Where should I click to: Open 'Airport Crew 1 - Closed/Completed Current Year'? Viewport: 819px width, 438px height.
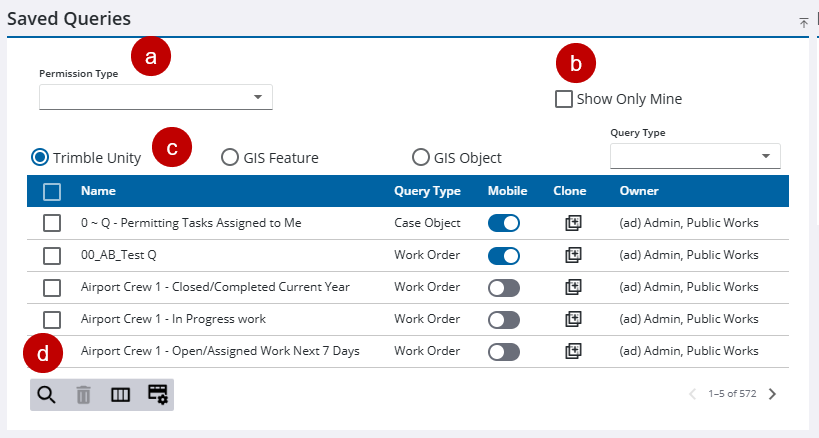click(x=215, y=287)
